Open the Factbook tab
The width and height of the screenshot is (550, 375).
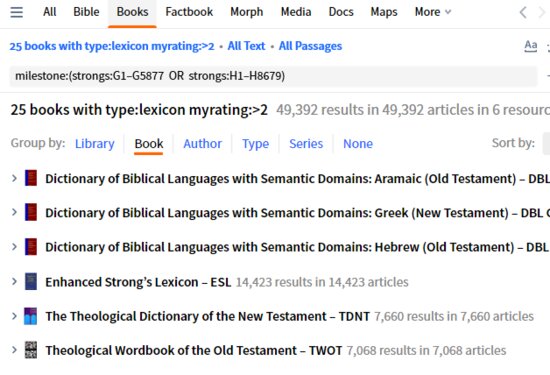click(189, 12)
